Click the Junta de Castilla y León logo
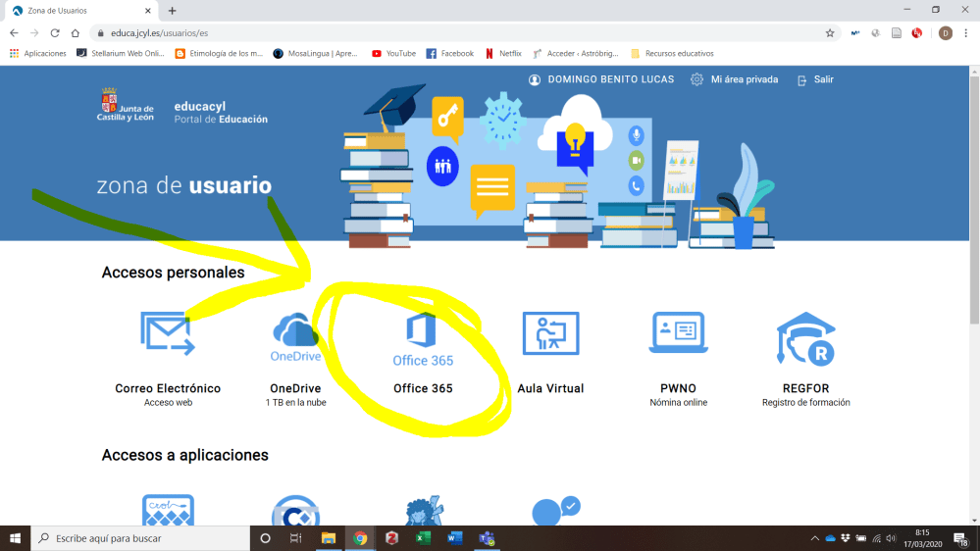This screenshot has height=551, width=980. click(x=125, y=105)
